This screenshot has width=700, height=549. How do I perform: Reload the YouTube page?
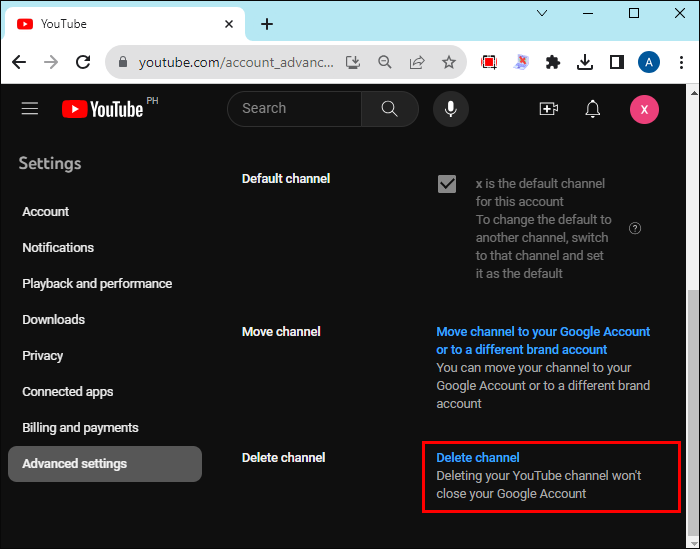pyautogui.click(x=83, y=62)
